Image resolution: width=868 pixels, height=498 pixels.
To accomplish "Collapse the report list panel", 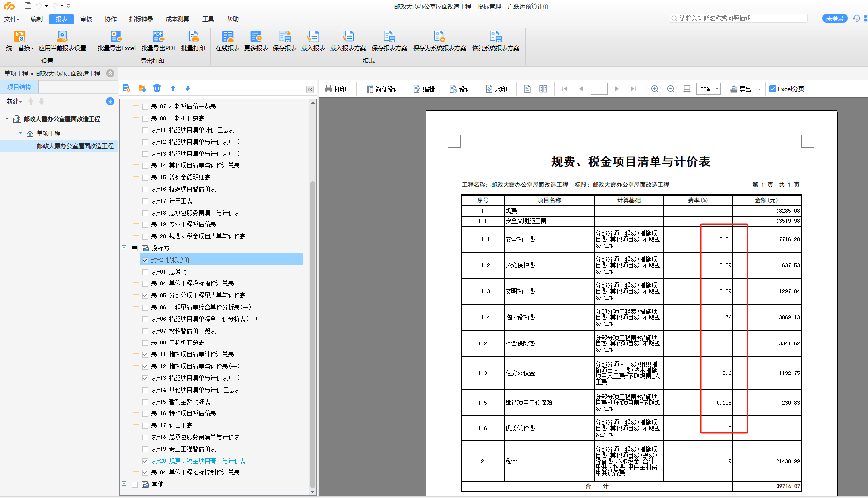I will click(x=310, y=89).
